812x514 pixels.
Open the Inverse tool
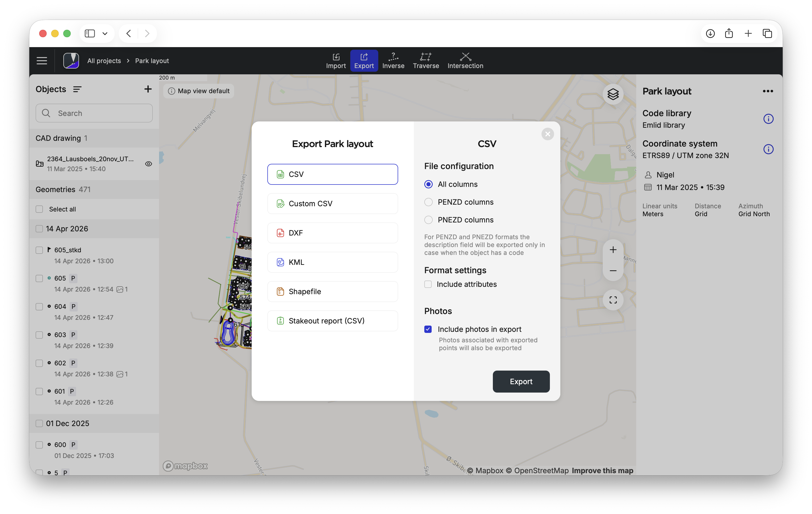(393, 61)
